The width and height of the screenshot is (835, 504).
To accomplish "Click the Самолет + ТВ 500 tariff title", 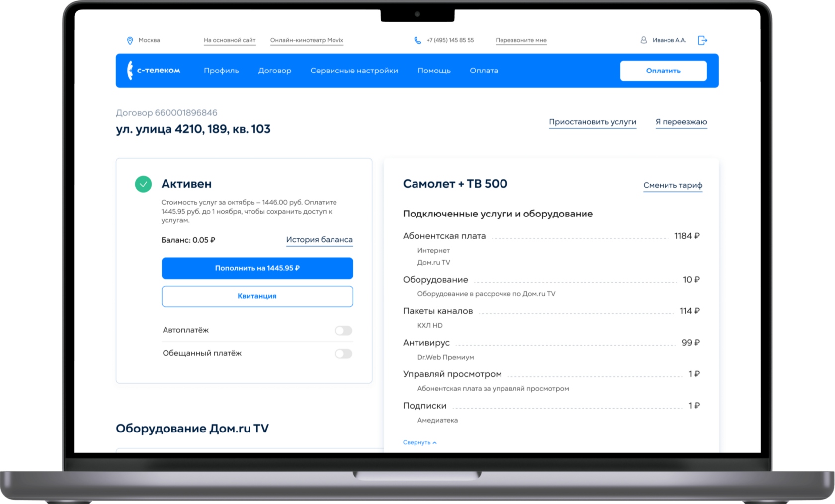I will (455, 184).
